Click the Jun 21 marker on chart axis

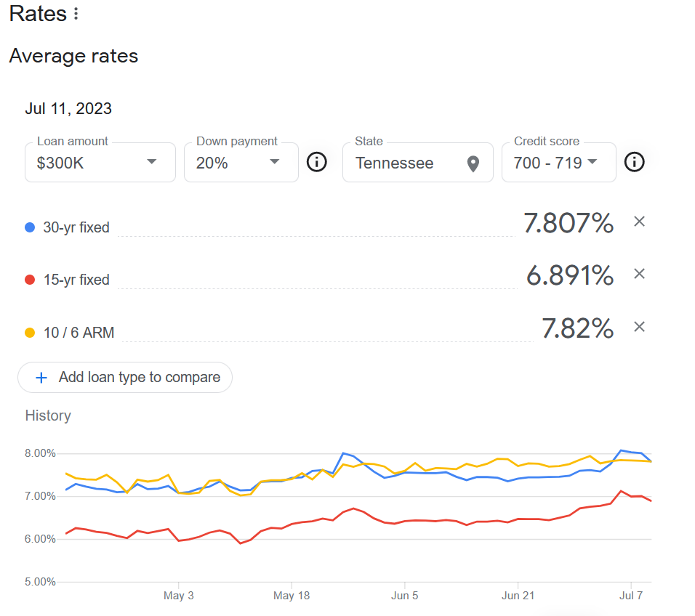click(x=518, y=596)
